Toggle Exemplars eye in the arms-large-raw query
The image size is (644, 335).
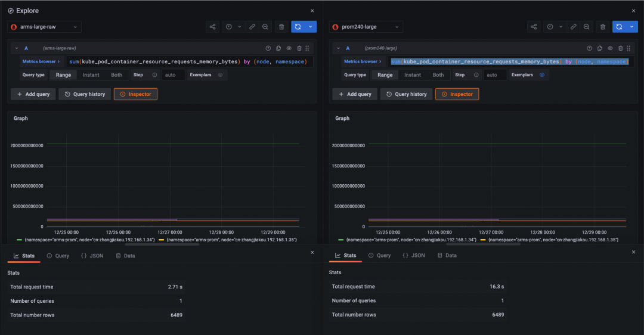[220, 75]
